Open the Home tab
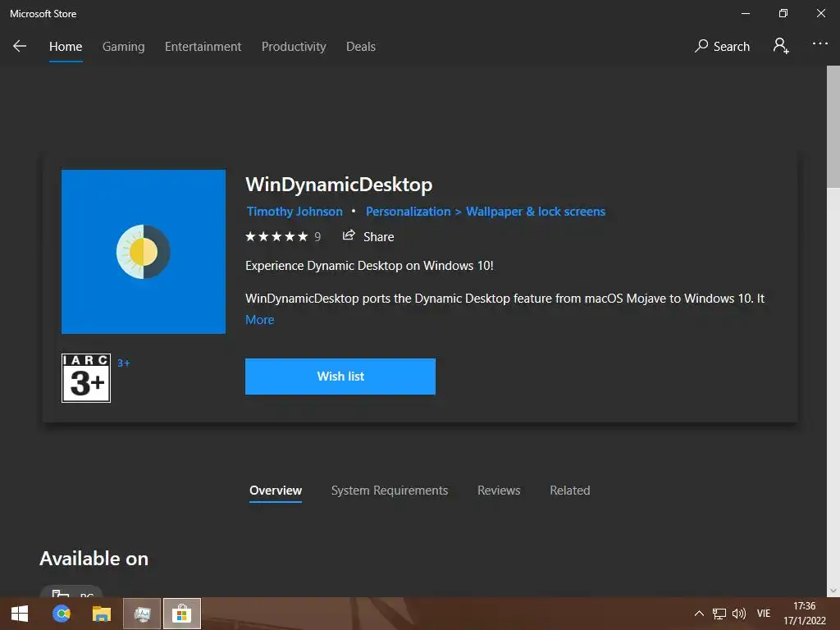Screen dimensions: 840x630 tap(66, 47)
